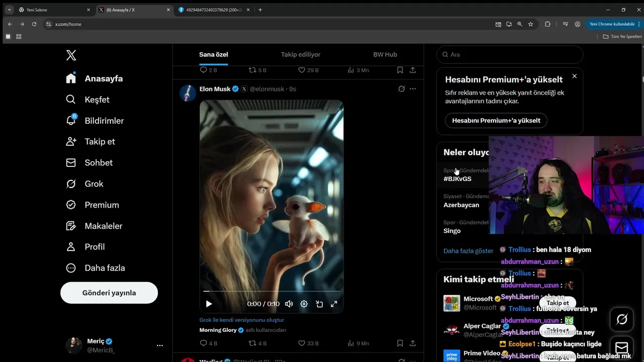Bookmark page with star icon
644x362 pixels.
(531, 24)
